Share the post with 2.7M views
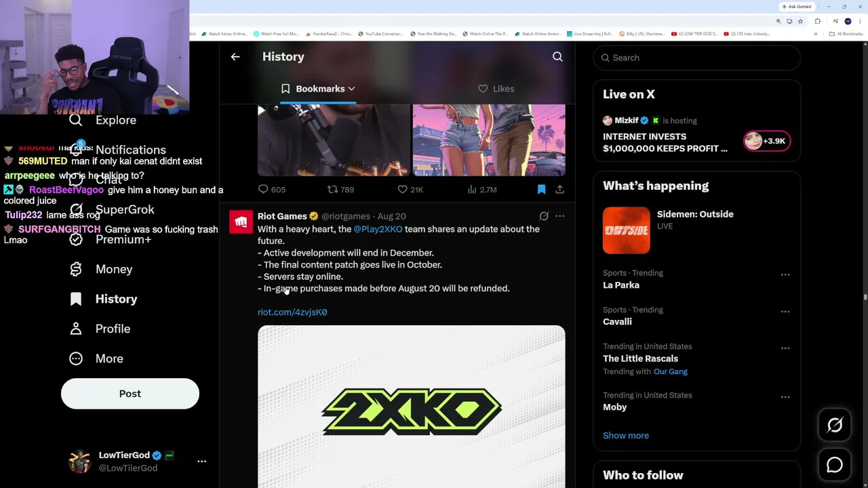Image resolution: width=868 pixels, height=488 pixels. 559,190
